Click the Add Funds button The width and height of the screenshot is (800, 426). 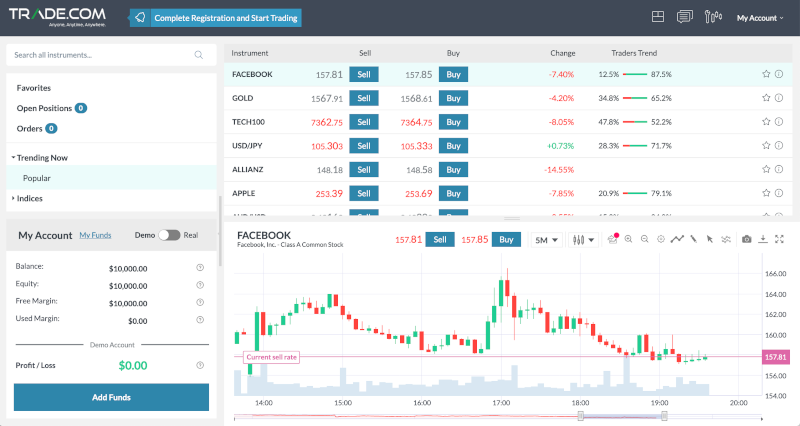pyautogui.click(x=111, y=397)
